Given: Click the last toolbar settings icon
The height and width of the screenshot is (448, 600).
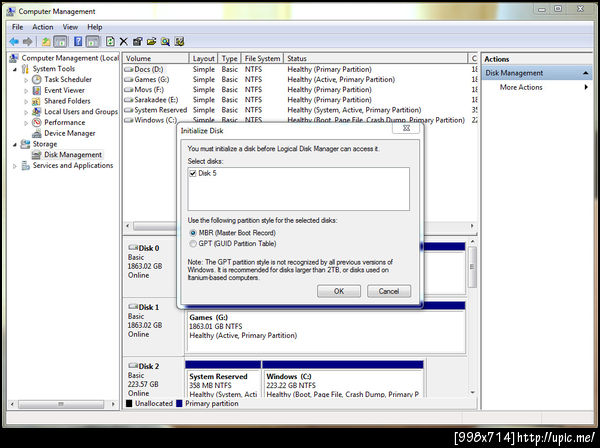Looking at the screenshot, I should click(x=179, y=41).
